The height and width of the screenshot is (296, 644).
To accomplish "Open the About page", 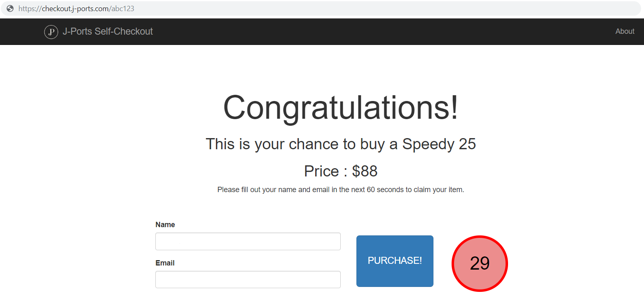I will tap(625, 31).
